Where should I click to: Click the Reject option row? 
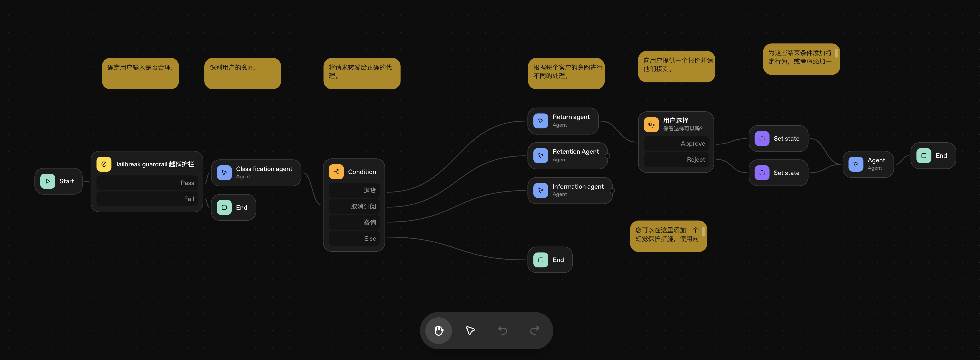676,159
